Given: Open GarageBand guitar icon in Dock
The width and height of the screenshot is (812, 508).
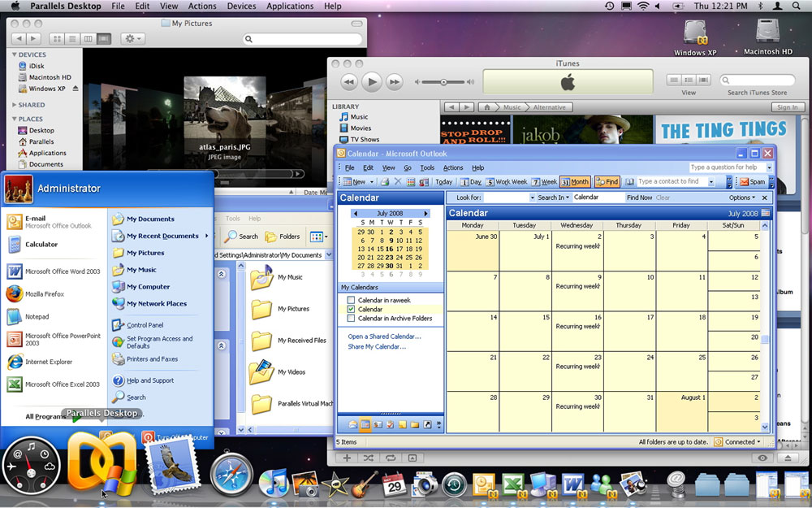Looking at the screenshot, I should (x=365, y=484).
